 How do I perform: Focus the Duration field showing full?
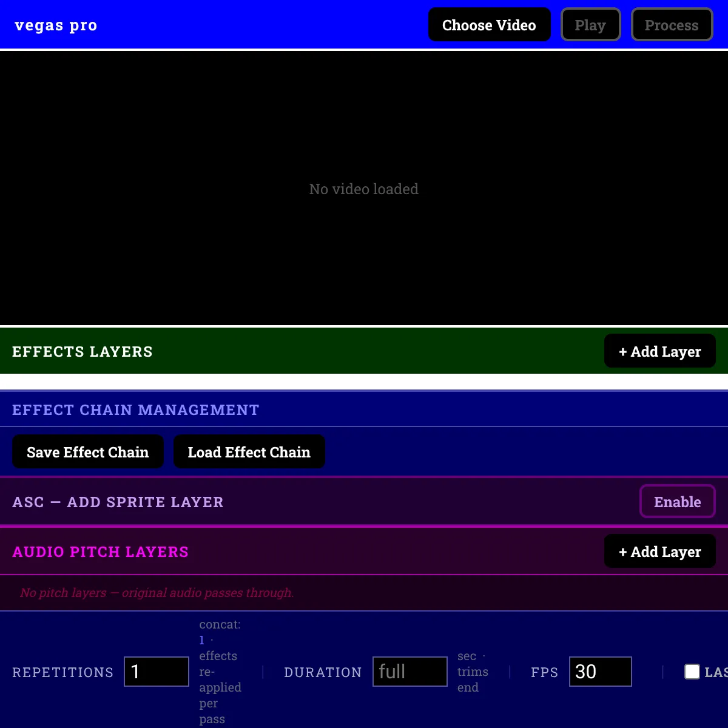tap(410, 672)
